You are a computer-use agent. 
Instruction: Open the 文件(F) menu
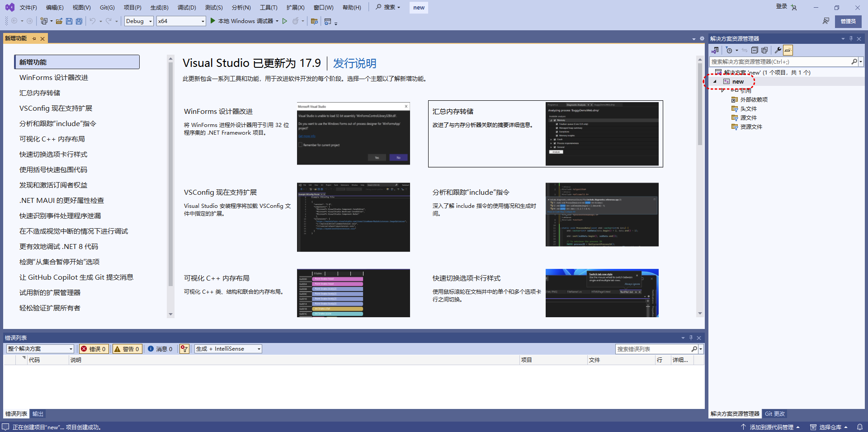[x=28, y=8]
